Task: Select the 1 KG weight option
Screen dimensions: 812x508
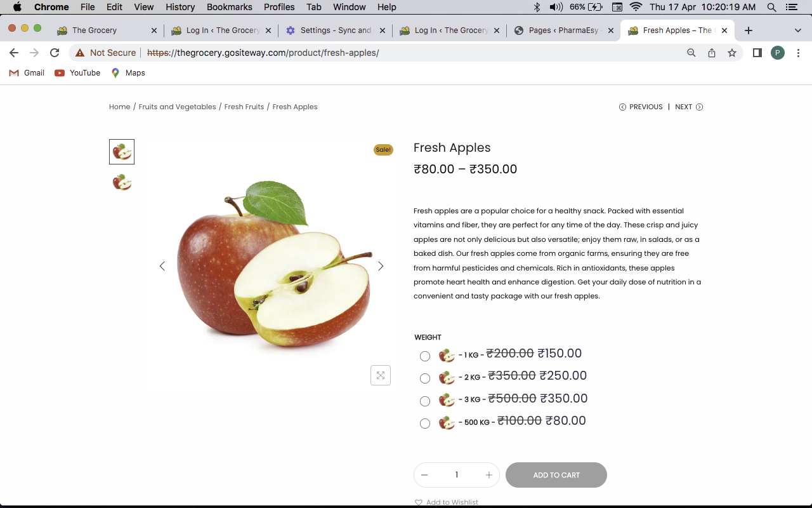Action: (425, 356)
